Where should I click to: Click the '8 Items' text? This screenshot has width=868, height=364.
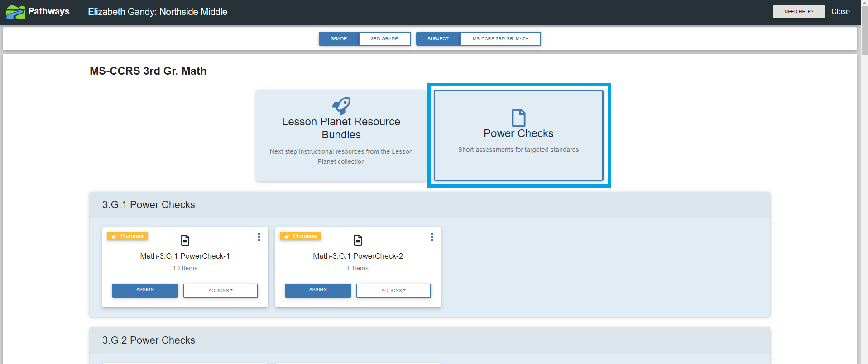(358, 268)
